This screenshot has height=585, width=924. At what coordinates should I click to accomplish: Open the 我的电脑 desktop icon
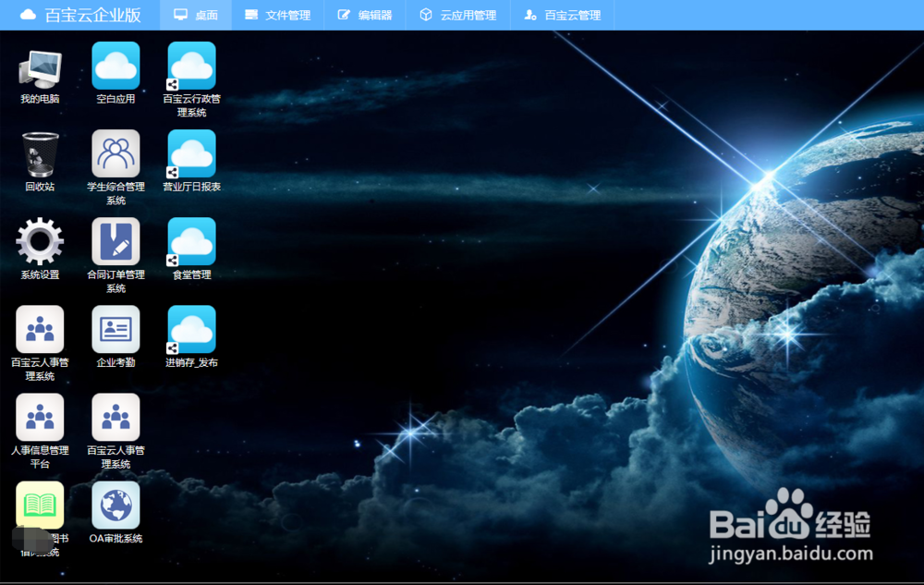pyautogui.click(x=40, y=68)
